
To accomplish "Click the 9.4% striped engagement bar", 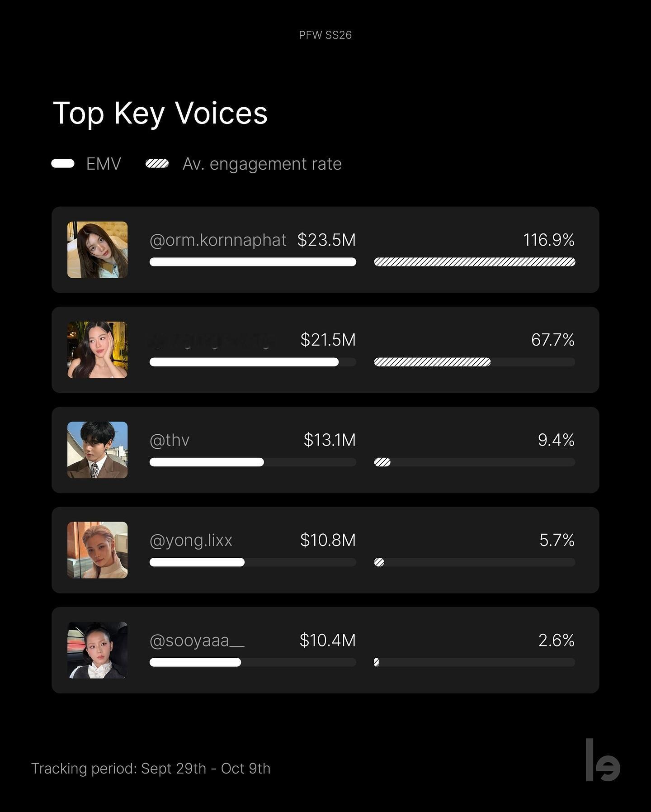I will [x=475, y=462].
